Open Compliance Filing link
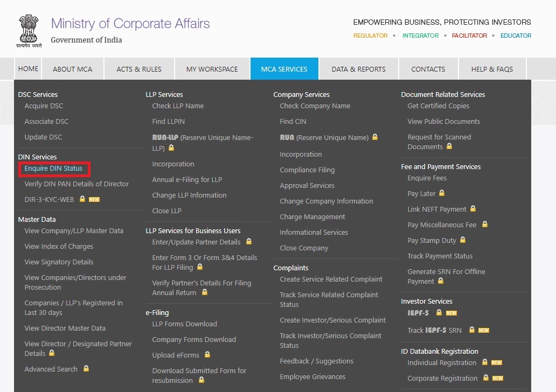Screen dimensions: 556x392 (307, 170)
